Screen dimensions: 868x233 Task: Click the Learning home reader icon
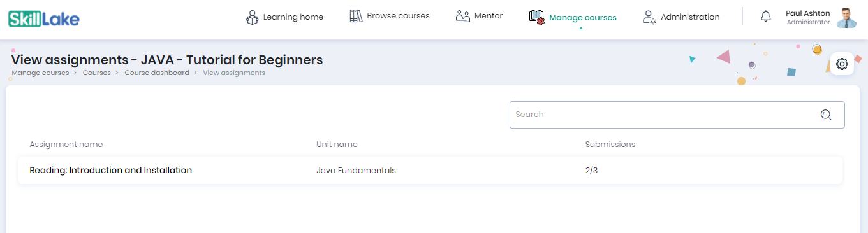click(x=253, y=17)
